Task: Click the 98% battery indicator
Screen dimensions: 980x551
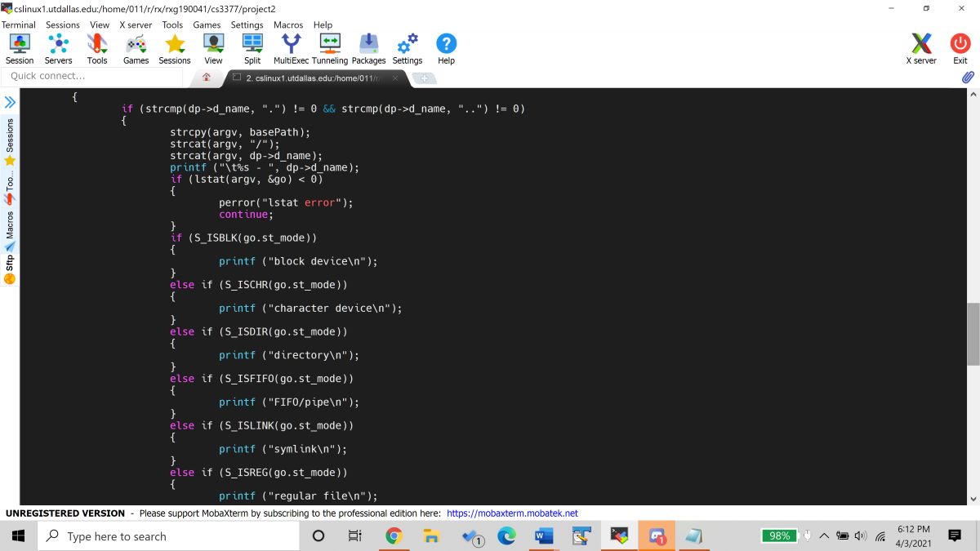Action: 780,536
